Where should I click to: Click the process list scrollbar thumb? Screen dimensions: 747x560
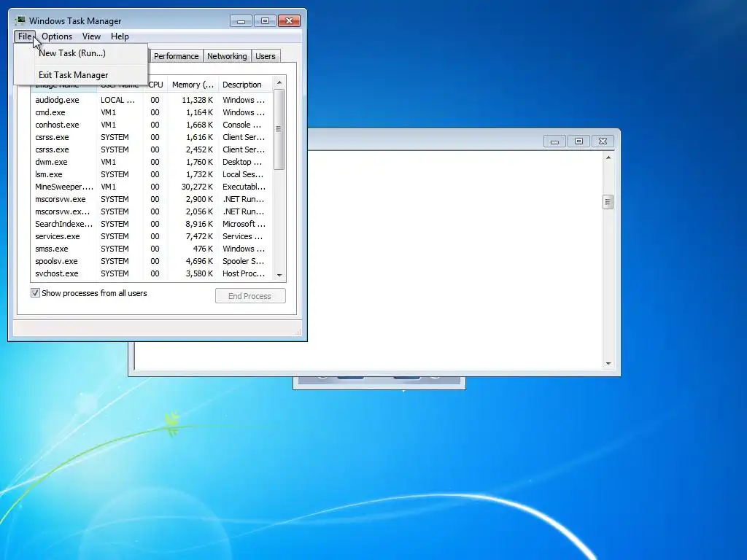click(279, 129)
